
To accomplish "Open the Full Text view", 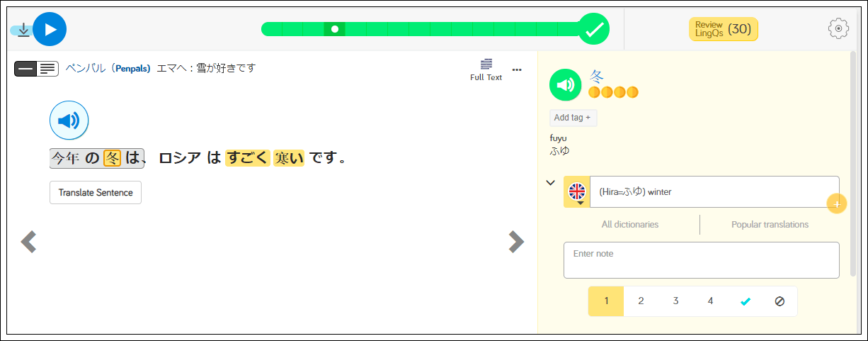I will coord(486,69).
